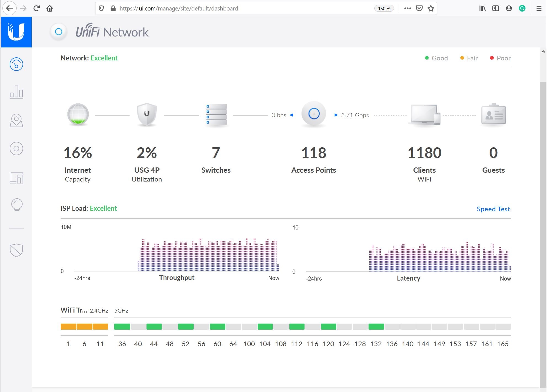Click the orange channel 1 usage bar

68,327
